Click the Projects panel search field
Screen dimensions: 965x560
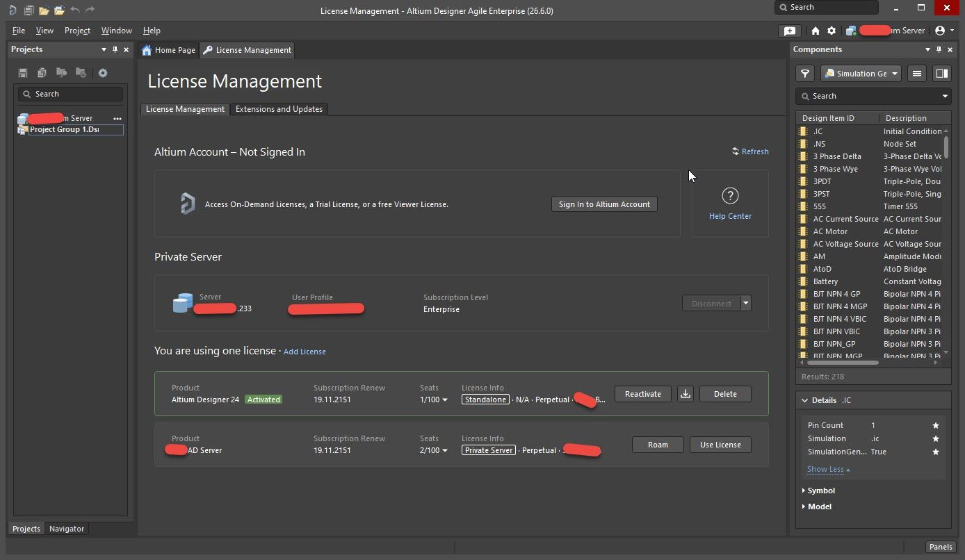click(71, 94)
